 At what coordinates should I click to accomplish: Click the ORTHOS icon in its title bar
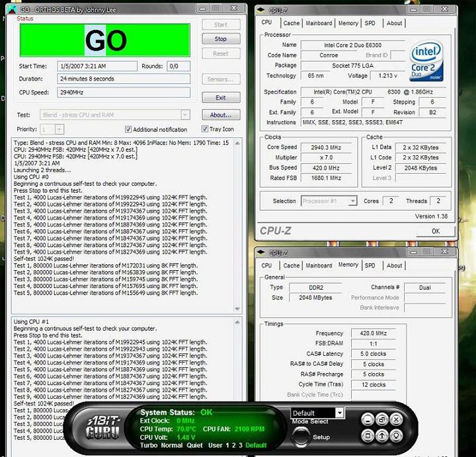12,10
